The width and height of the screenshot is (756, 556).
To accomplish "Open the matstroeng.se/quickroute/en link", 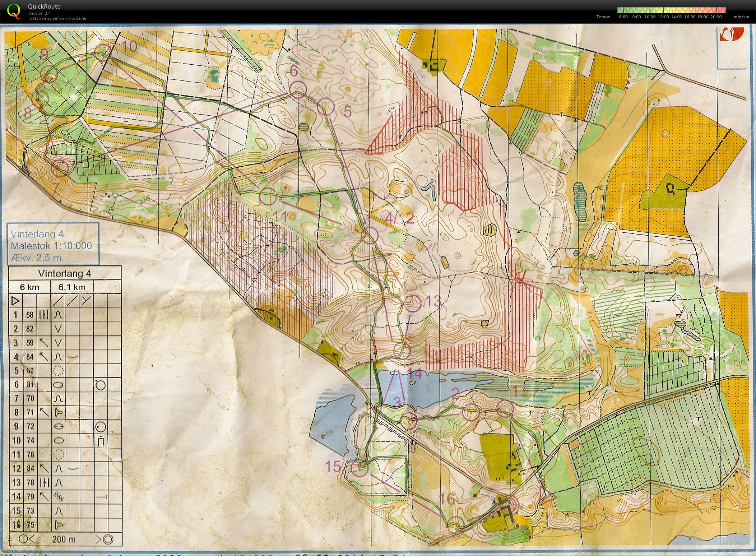I will pos(58,18).
